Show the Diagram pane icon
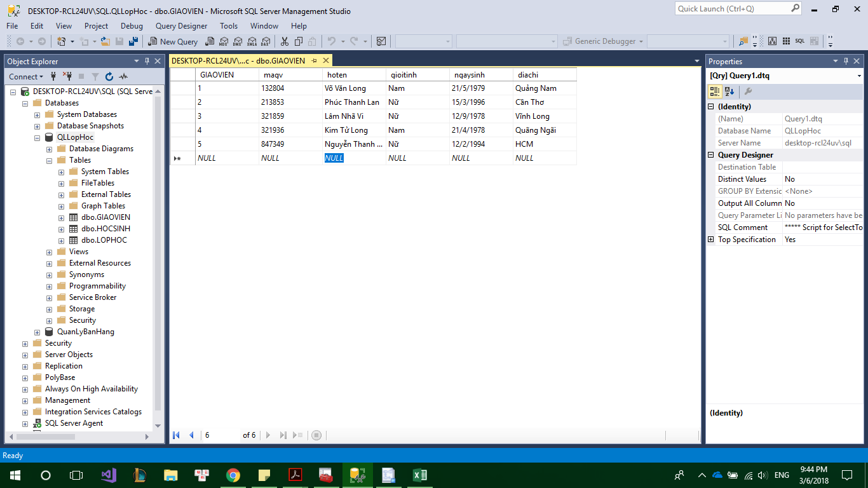Screen dimensions: 868x488 pyautogui.click(x=771, y=41)
